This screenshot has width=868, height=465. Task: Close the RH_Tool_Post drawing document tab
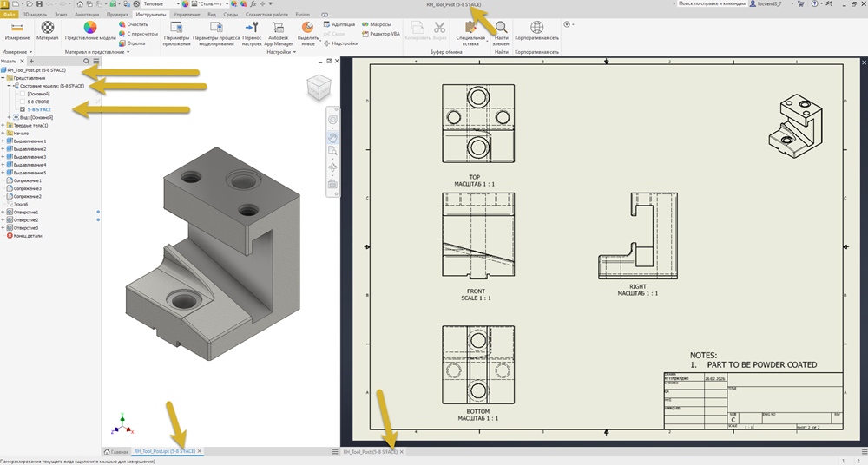[402, 452]
